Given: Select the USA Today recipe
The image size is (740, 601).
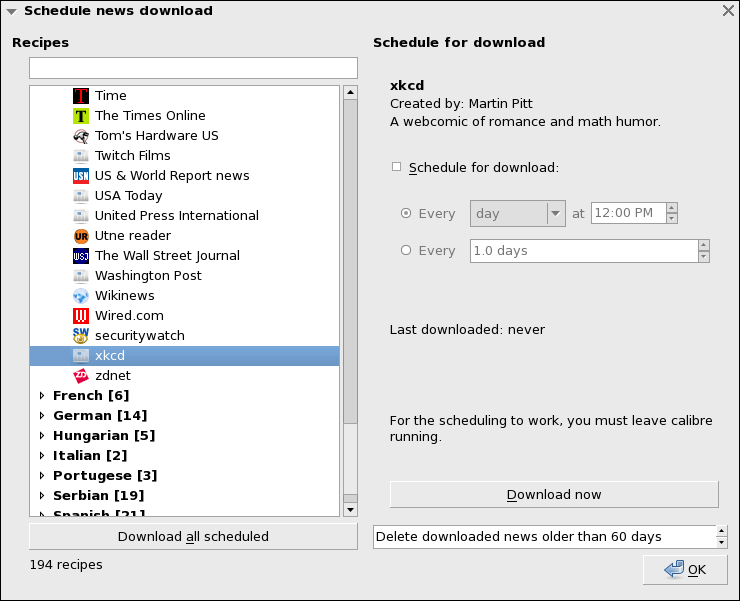Looking at the screenshot, I should (x=129, y=195).
